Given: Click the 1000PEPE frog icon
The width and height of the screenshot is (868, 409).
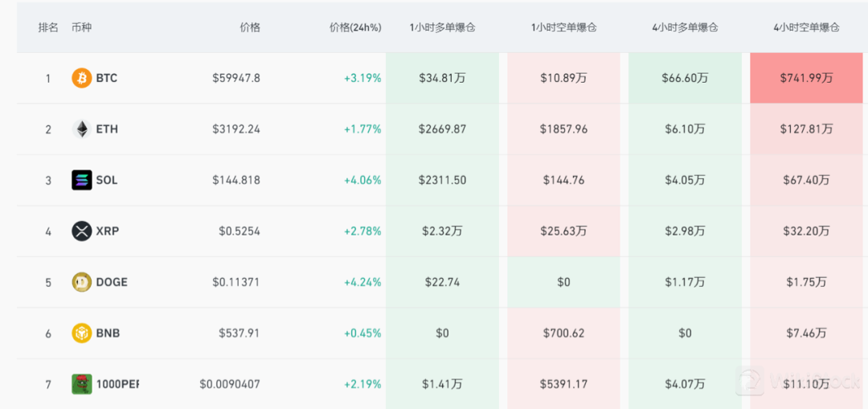Looking at the screenshot, I should (x=82, y=384).
